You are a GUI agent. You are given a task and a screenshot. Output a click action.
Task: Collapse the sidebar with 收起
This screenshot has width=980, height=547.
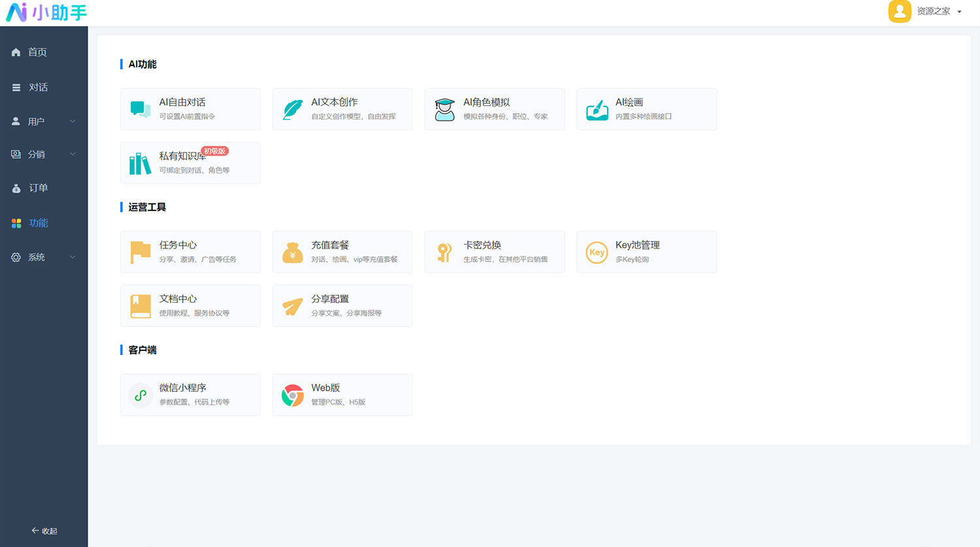click(x=44, y=531)
